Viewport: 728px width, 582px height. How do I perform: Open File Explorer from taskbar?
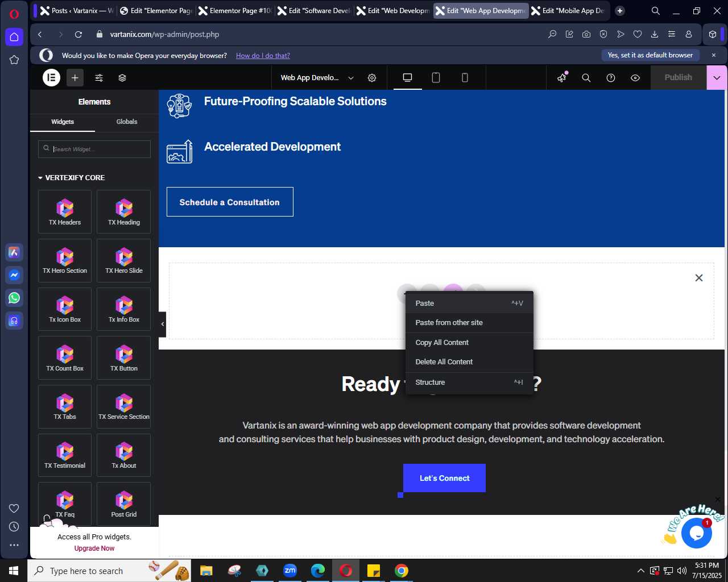206,571
